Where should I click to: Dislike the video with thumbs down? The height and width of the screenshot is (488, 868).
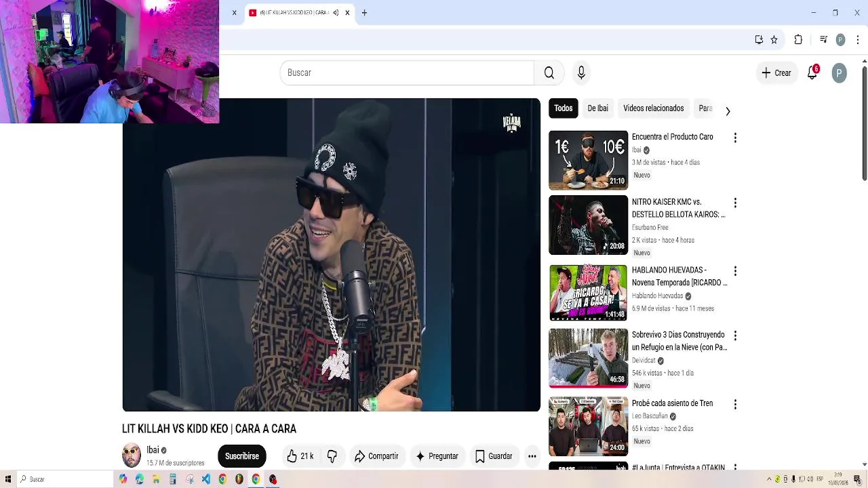(x=332, y=456)
